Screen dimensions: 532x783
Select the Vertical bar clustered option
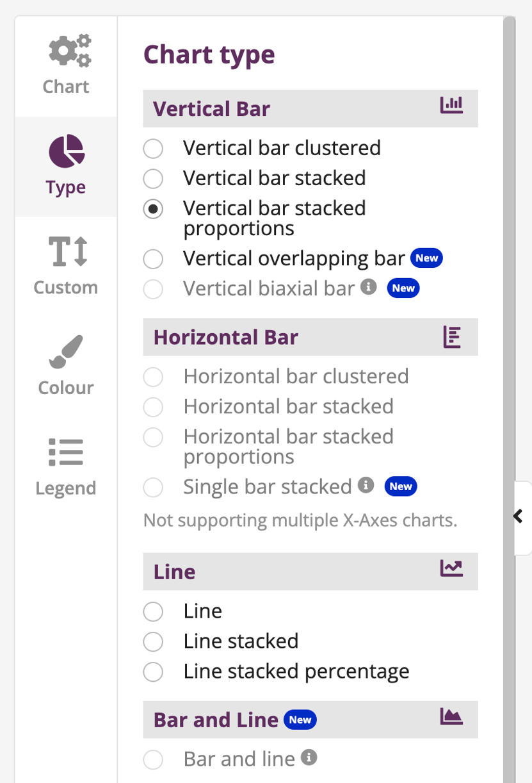153,148
